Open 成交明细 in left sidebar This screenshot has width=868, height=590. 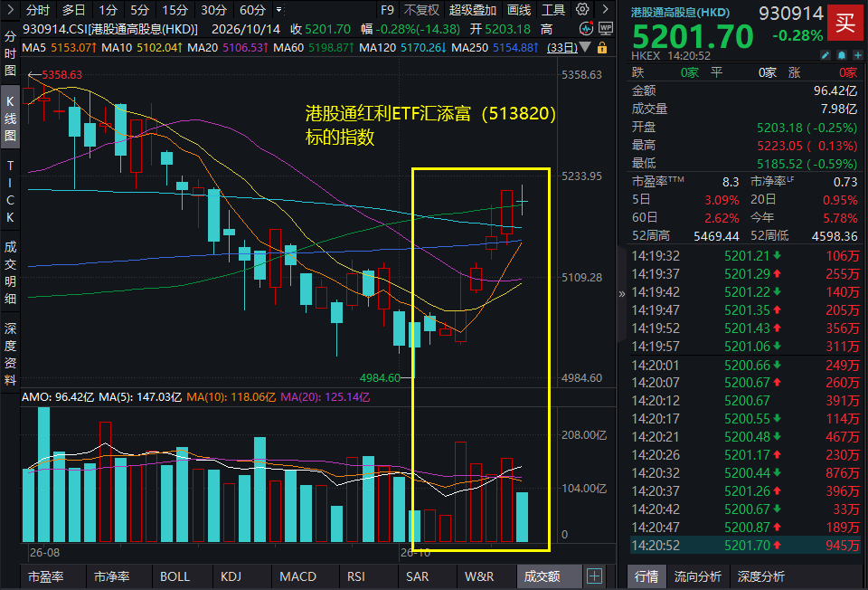[10, 272]
